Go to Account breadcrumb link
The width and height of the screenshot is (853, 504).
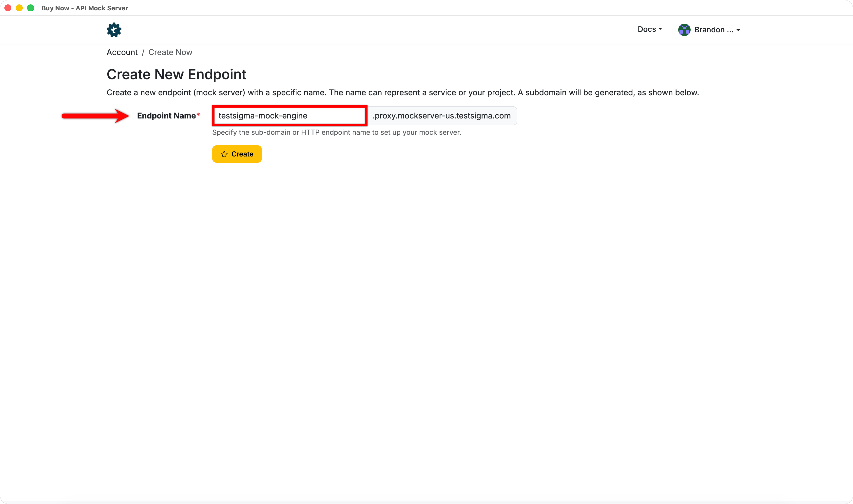click(122, 52)
